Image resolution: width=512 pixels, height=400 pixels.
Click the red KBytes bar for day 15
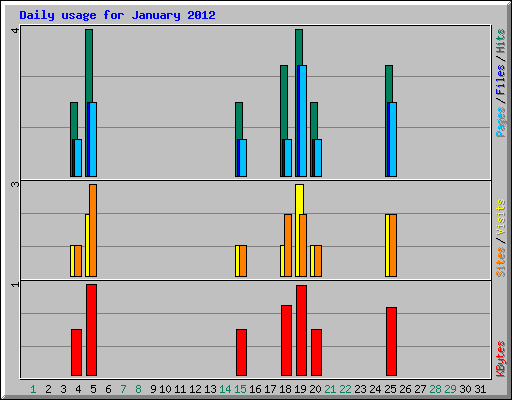point(241,352)
